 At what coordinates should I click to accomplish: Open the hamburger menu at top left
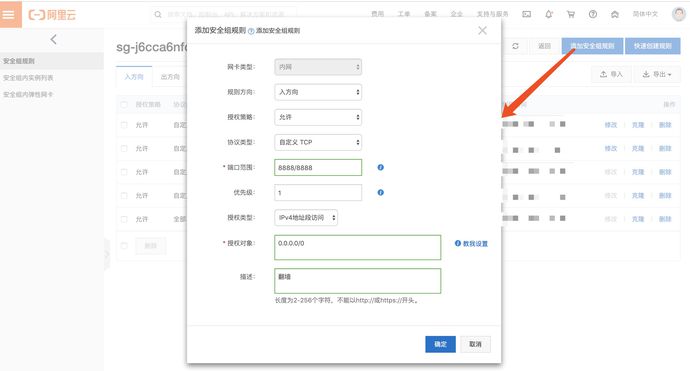point(10,14)
